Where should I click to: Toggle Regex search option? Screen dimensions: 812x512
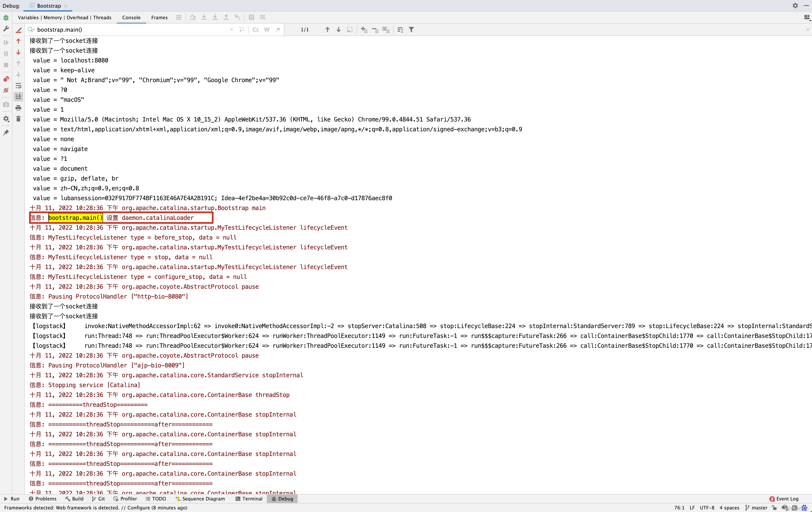tap(278, 30)
